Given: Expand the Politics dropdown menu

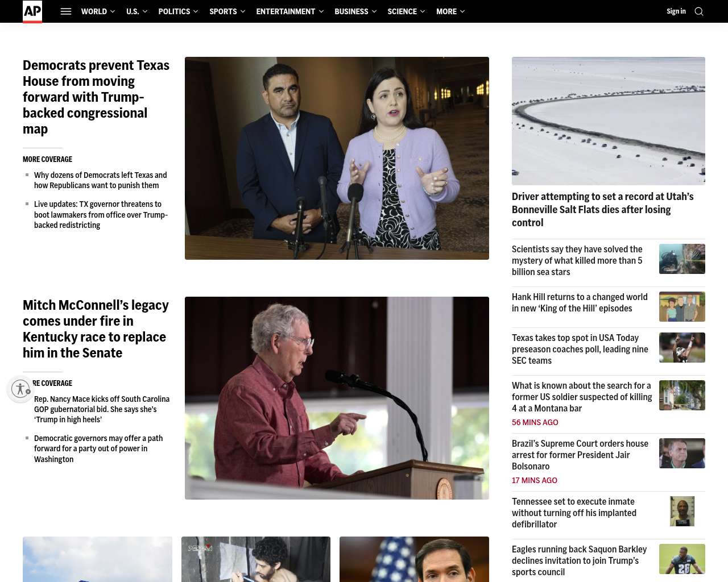Looking at the screenshot, I should coord(178,11).
